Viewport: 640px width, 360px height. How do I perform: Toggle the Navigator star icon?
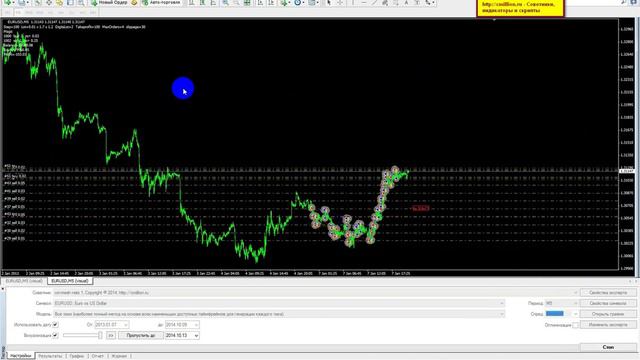pos(59,2)
